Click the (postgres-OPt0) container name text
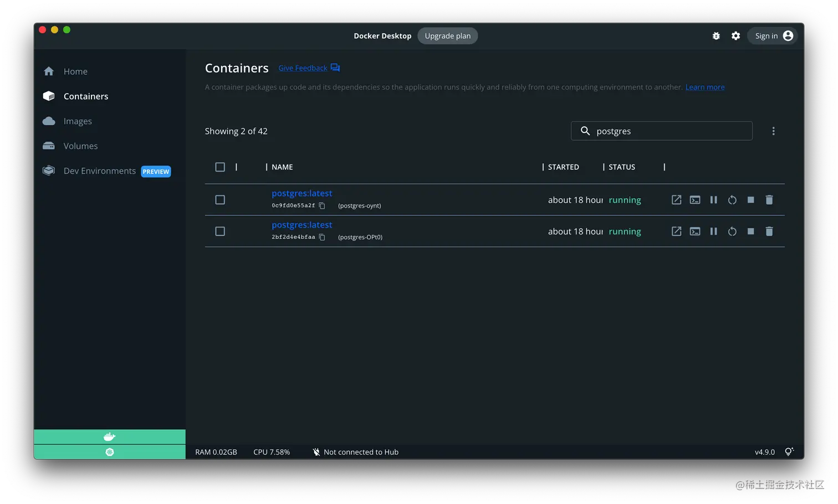 pos(360,238)
